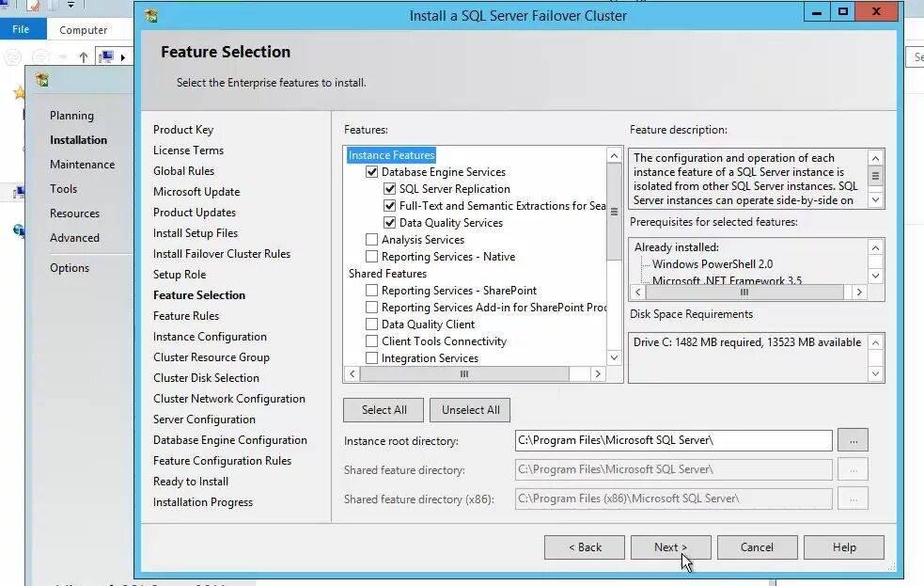Proceed with the Next button
Viewport: 924px width, 586px height.
tap(670, 547)
